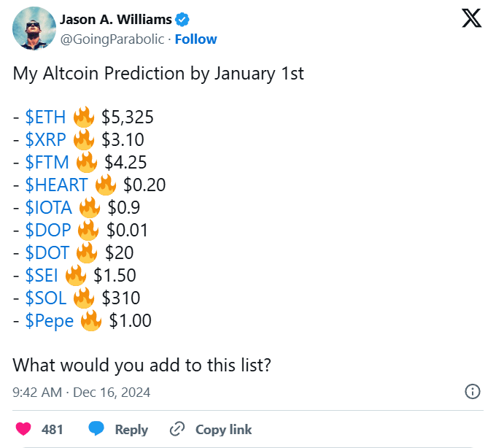Click the reply speech bubble icon
The height and width of the screenshot is (448, 496).
96,429
